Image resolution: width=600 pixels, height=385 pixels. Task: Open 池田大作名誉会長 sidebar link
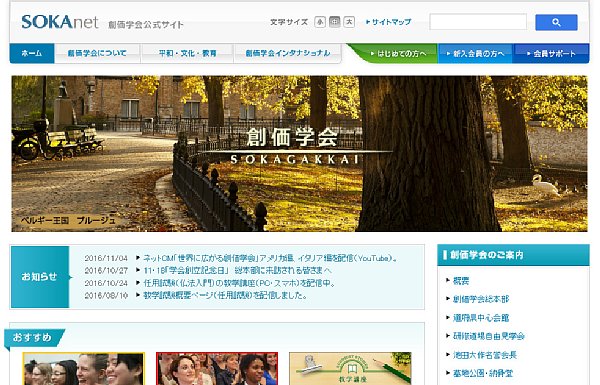tap(485, 355)
